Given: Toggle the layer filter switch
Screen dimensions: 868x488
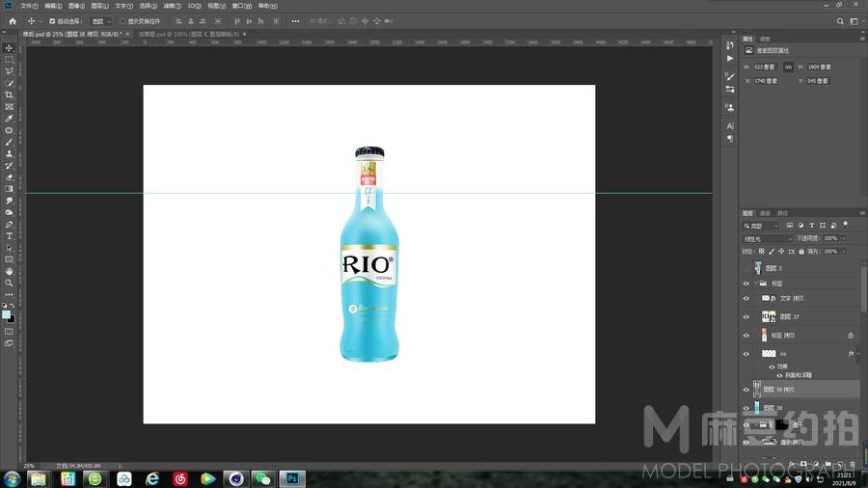Looking at the screenshot, I should click(845, 224).
